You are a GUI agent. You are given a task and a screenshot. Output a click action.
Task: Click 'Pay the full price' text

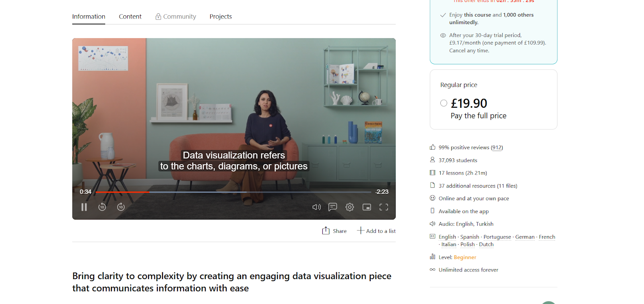point(479,116)
